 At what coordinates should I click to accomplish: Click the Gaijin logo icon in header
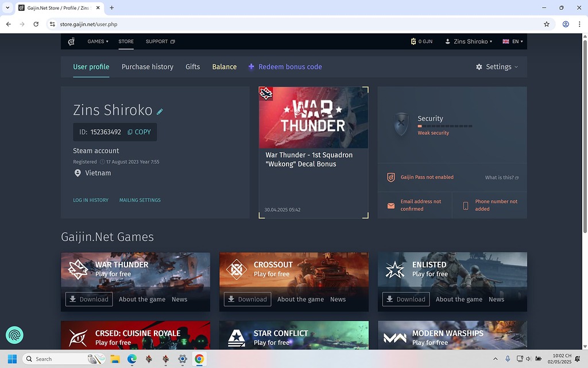[x=71, y=41]
